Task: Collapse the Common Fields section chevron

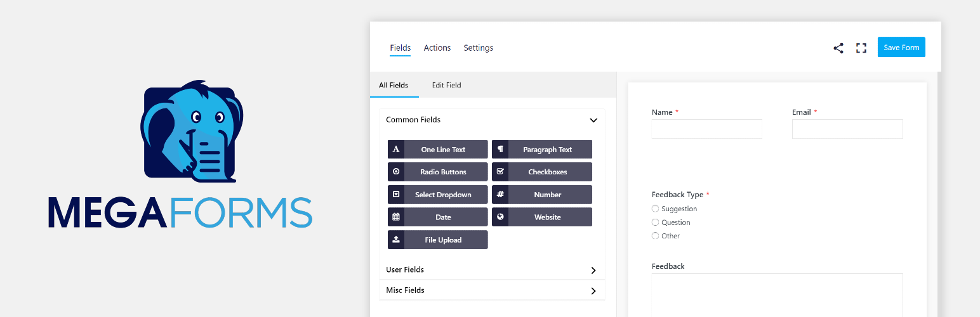Action: 593,120
